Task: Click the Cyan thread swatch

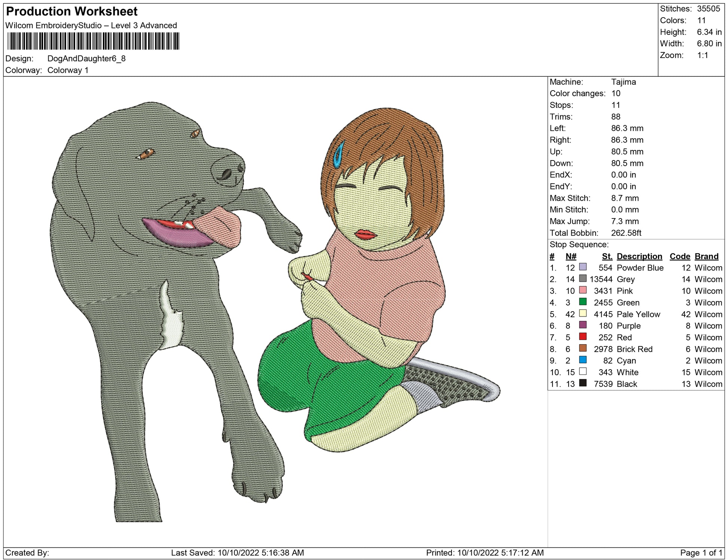Action: pos(582,360)
